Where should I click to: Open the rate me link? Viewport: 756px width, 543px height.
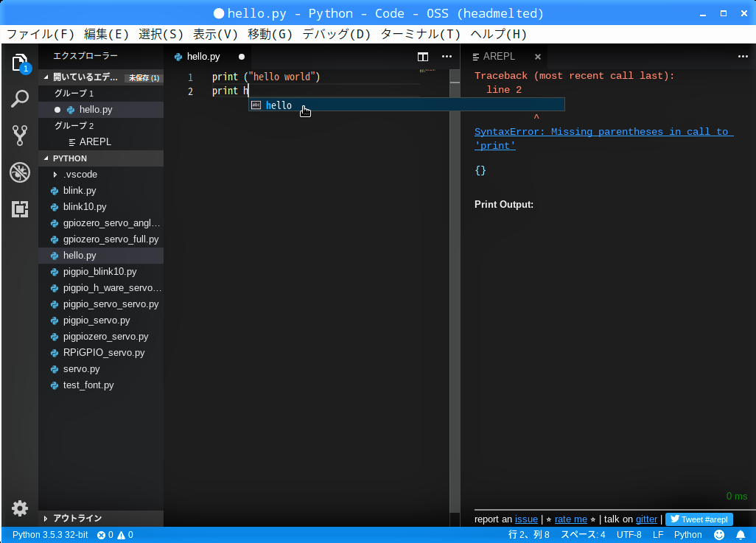click(x=571, y=519)
